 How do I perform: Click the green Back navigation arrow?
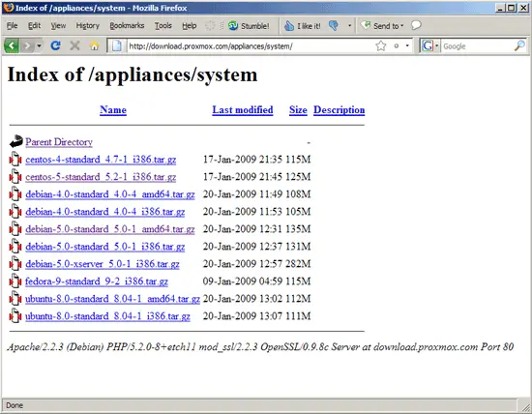pyautogui.click(x=12, y=45)
